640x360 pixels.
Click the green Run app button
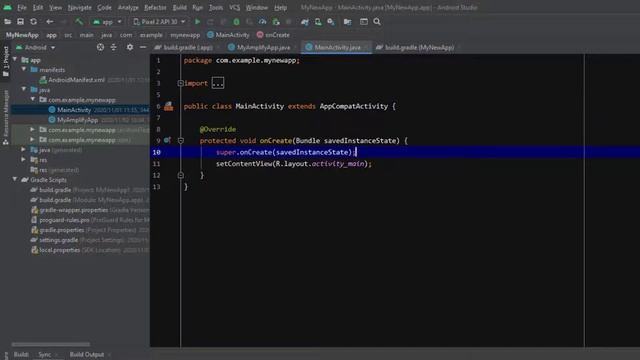pos(198,22)
